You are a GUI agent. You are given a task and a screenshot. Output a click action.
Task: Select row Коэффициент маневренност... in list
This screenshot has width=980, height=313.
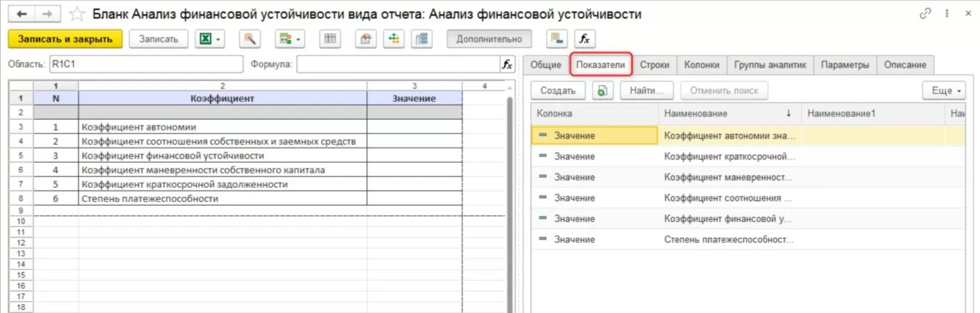click(748, 177)
